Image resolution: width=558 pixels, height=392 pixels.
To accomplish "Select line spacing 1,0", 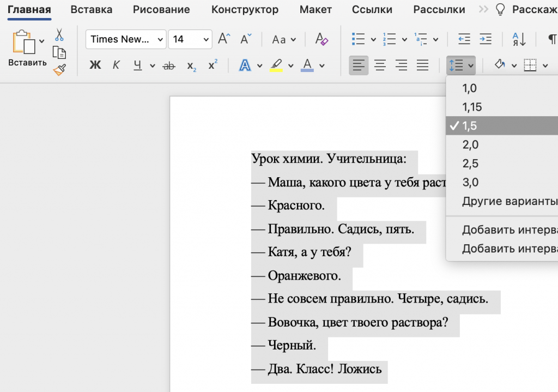I will point(502,88).
